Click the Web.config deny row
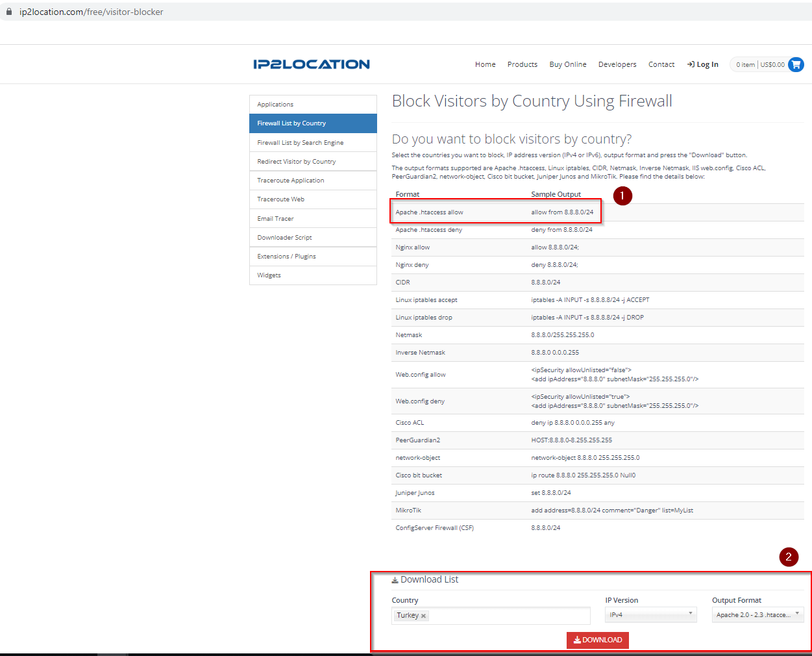The height and width of the screenshot is (656, 812). (x=598, y=401)
